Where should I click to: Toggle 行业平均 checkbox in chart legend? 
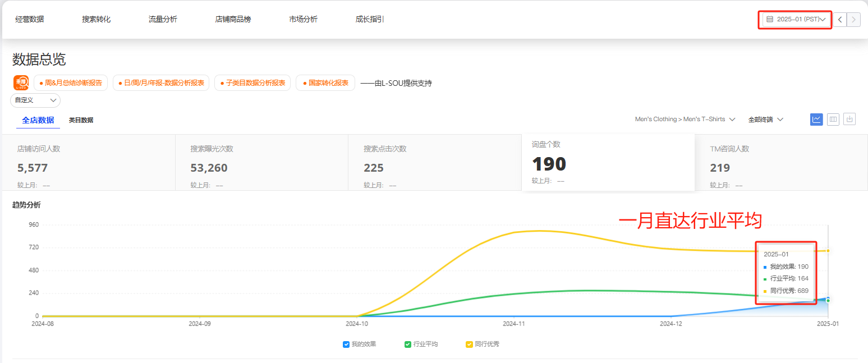408,344
